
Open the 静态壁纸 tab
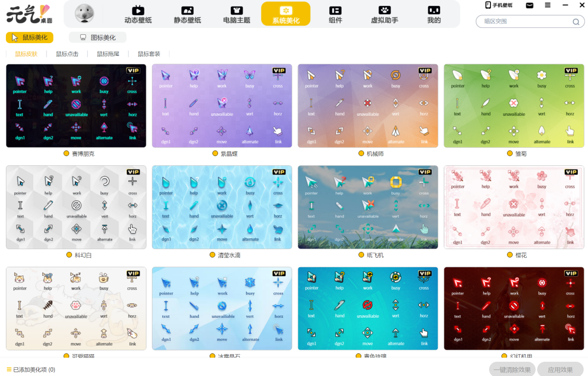pos(188,14)
